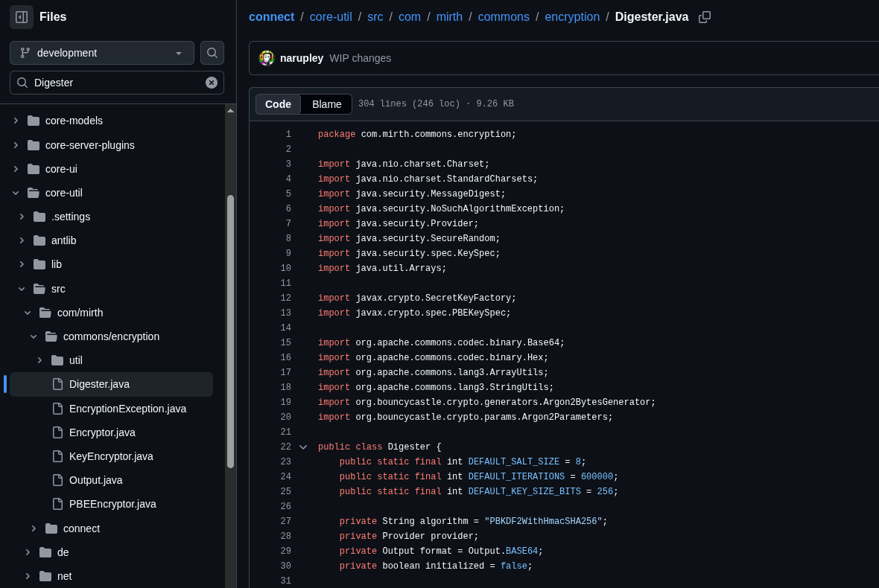Click the Files heading in the sidebar

53,17
